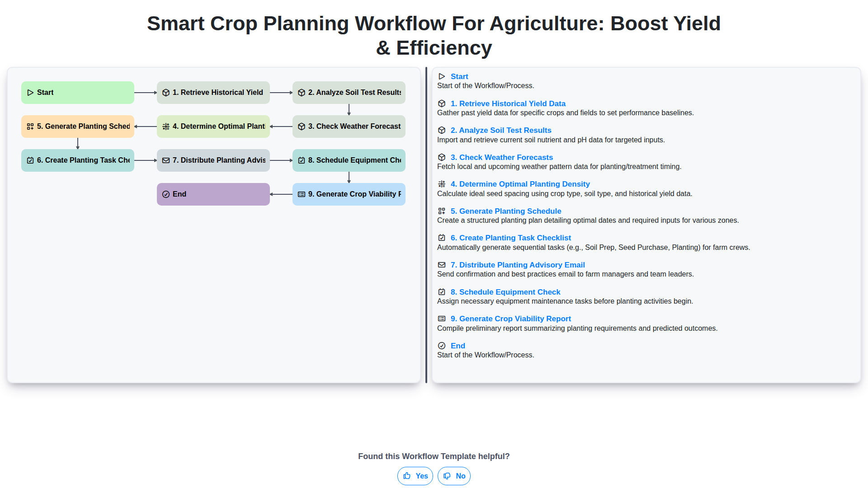868x488 pixels.
Task: Click the grid-plus icon in Generate Planting Schedule node
Action: click(x=30, y=127)
